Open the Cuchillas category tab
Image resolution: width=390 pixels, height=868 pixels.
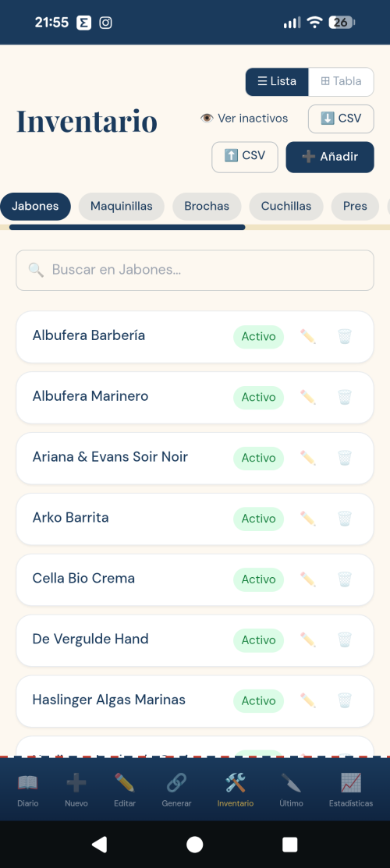(285, 207)
